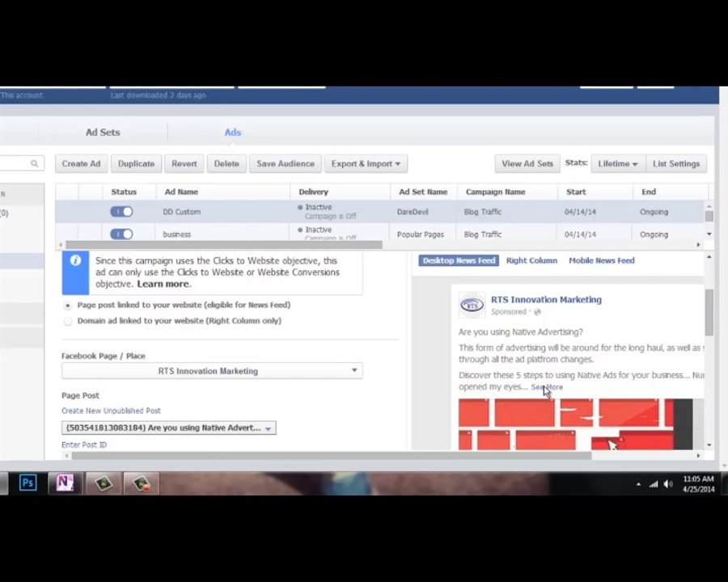Click the Enter Post ID link
The height and width of the screenshot is (582, 728).
[84, 445]
